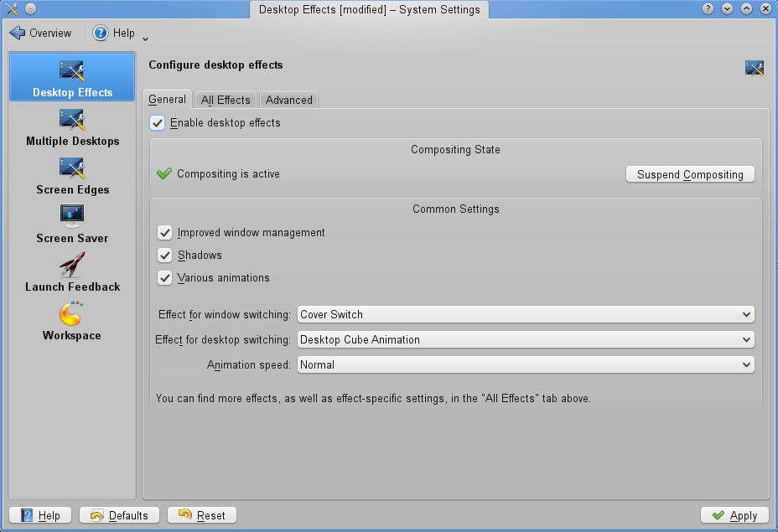The image size is (778, 532).
Task: Open Screen Edges settings icon
Action: tap(72, 168)
